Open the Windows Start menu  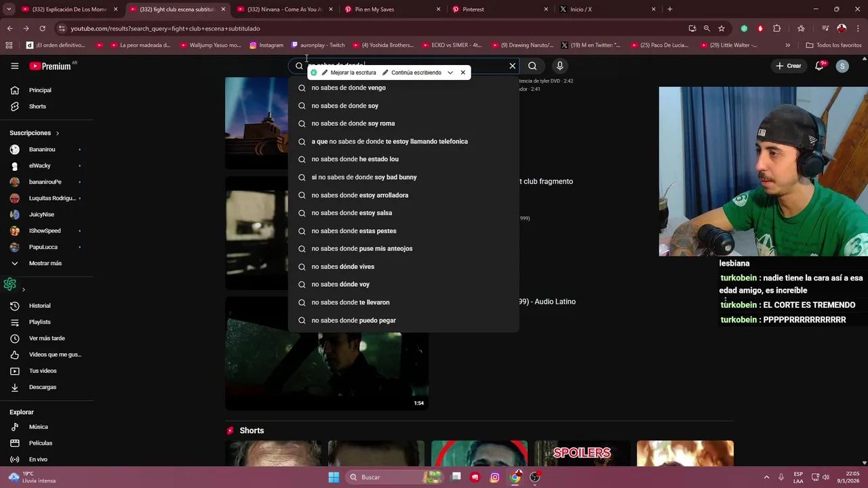coord(334,477)
